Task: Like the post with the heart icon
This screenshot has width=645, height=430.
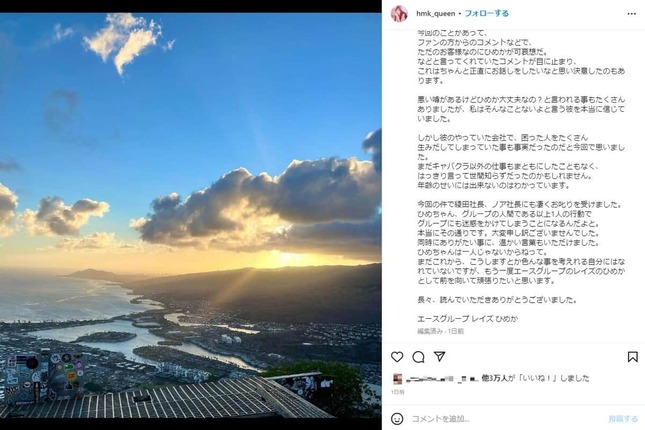Action: click(397, 357)
